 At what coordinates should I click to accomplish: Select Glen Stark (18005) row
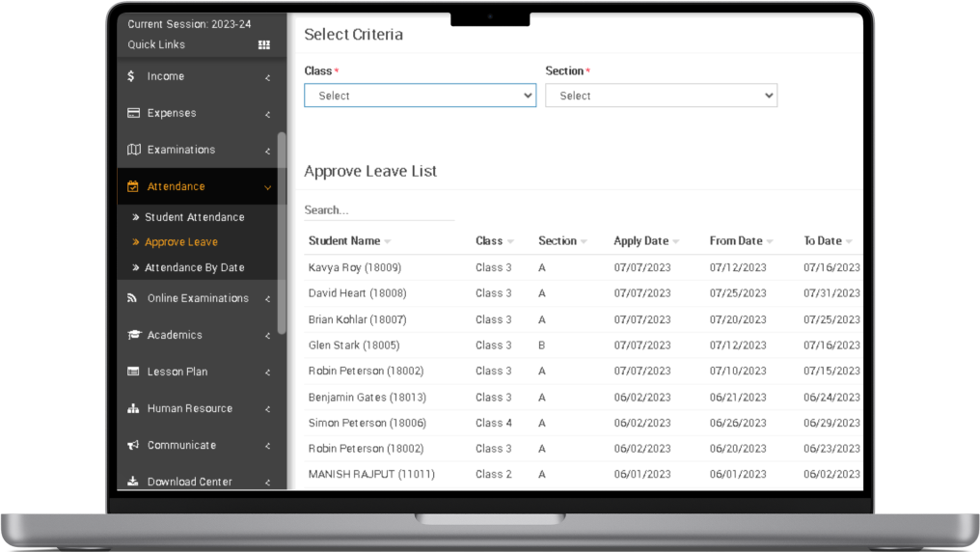tap(584, 345)
